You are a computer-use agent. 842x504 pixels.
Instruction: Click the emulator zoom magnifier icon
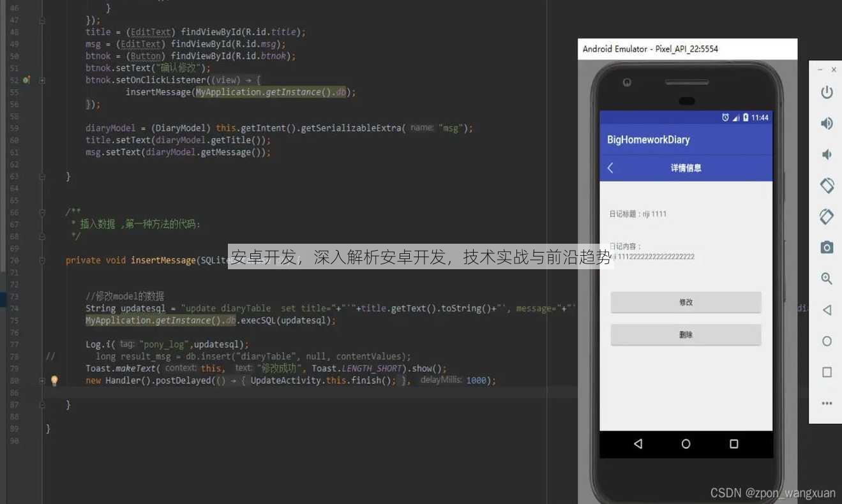(x=827, y=278)
